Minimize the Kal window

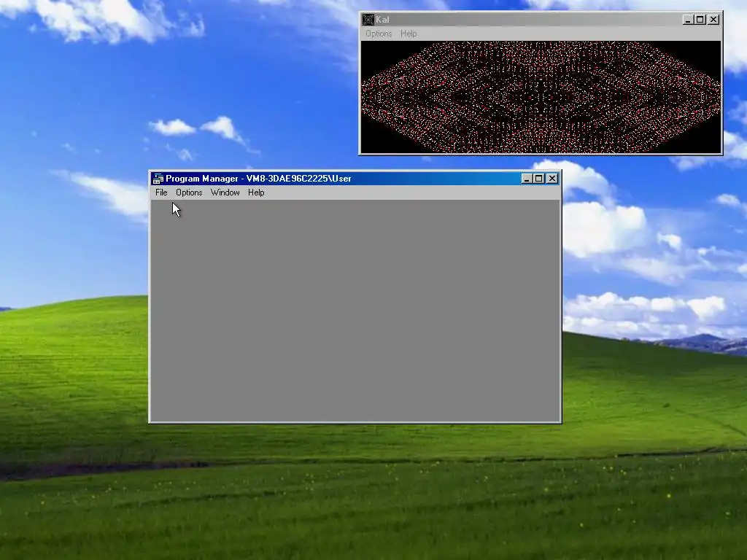click(688, 20)
